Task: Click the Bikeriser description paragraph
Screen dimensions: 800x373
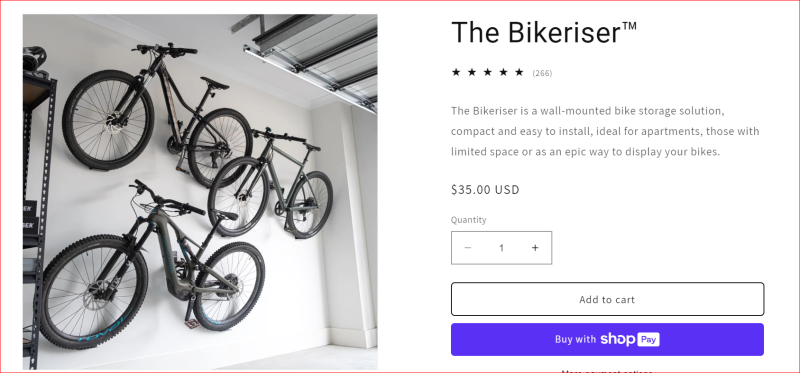Action: pyautogui.click(x=605, y=131)
